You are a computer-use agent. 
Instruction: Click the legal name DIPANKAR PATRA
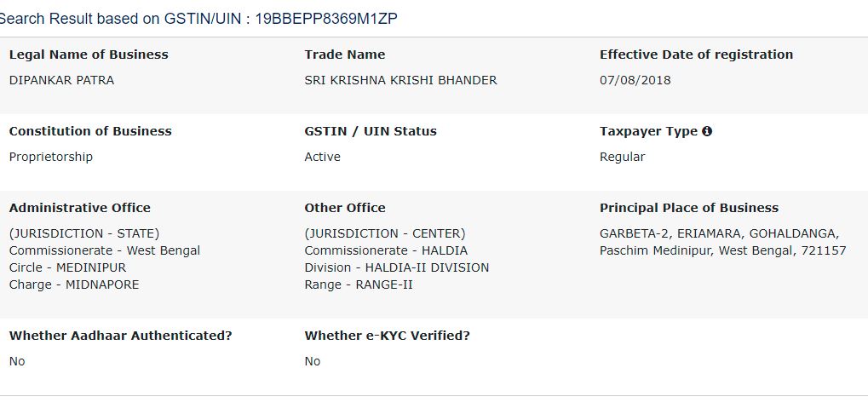pos(61,80)
